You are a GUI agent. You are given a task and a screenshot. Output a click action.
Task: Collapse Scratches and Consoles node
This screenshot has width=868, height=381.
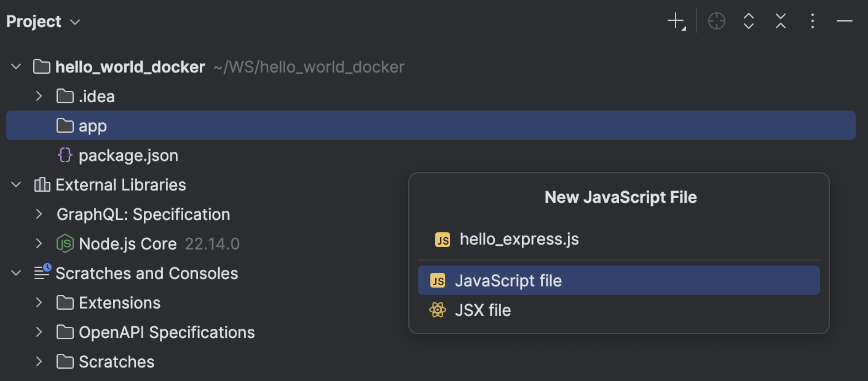point(17,273)
